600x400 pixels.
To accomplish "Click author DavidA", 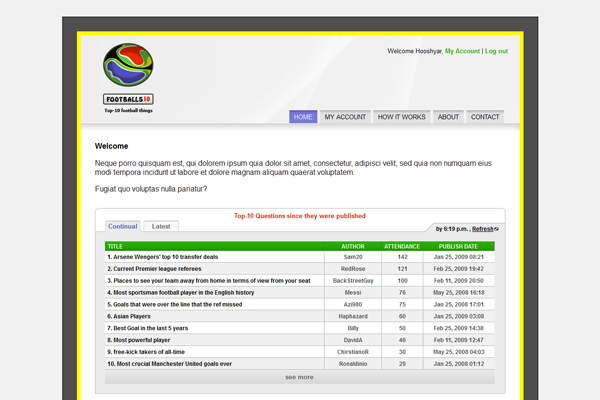I will [353, 340].
